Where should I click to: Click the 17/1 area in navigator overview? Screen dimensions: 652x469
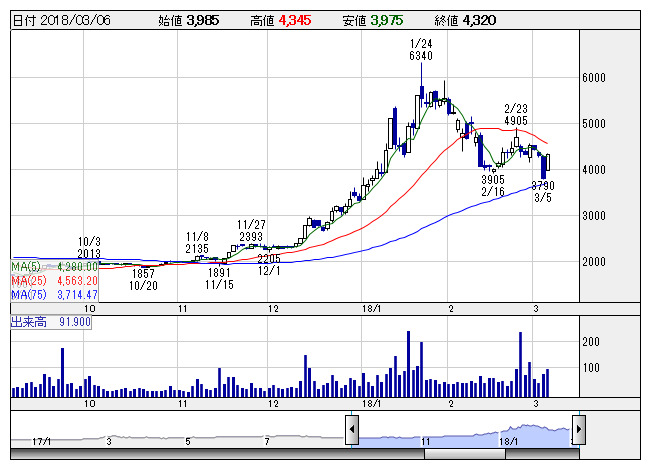[x=41, y=440]
